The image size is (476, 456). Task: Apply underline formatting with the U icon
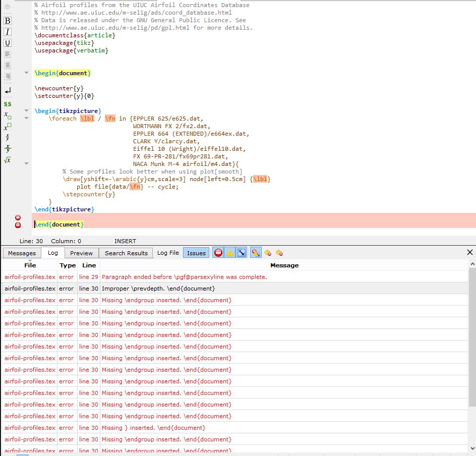8,43
